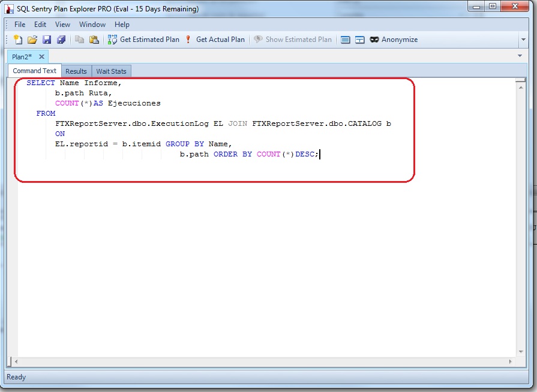The width and height of the screenshot is (537, 392).
Task: Switch to the Results tab
Action: [76, 71]
